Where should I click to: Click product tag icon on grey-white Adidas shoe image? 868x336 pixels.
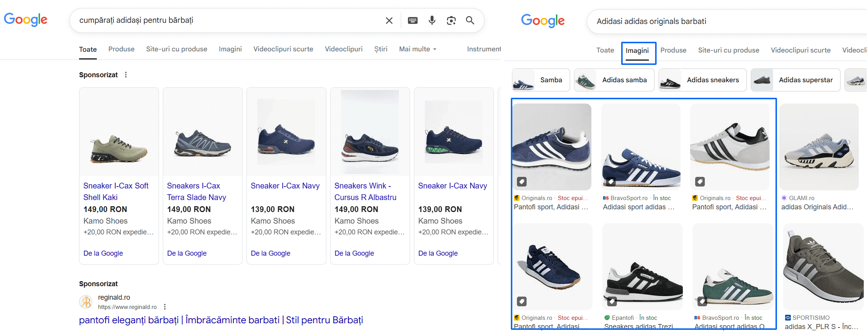(x=700, y=182)
